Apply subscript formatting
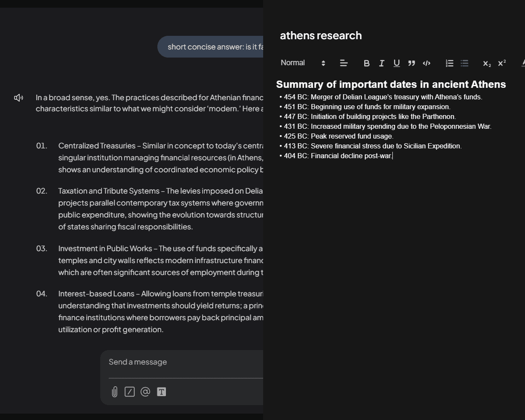525x420 pixels. (487, 64)
